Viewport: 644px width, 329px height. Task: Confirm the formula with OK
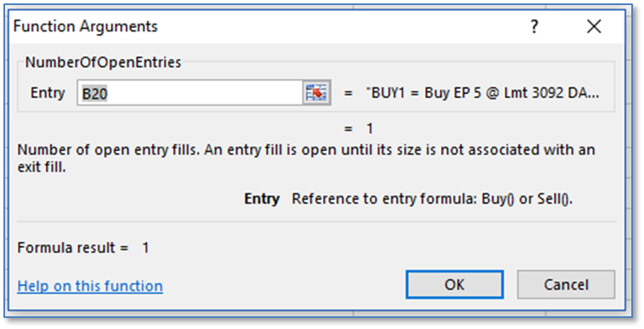455,284
